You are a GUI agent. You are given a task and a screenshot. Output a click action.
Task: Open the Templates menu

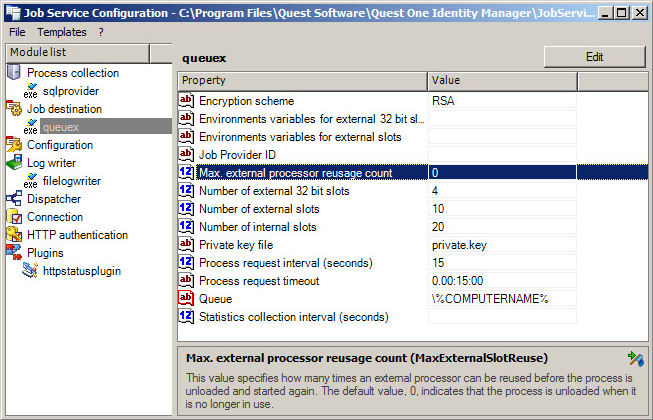[62, 32]
